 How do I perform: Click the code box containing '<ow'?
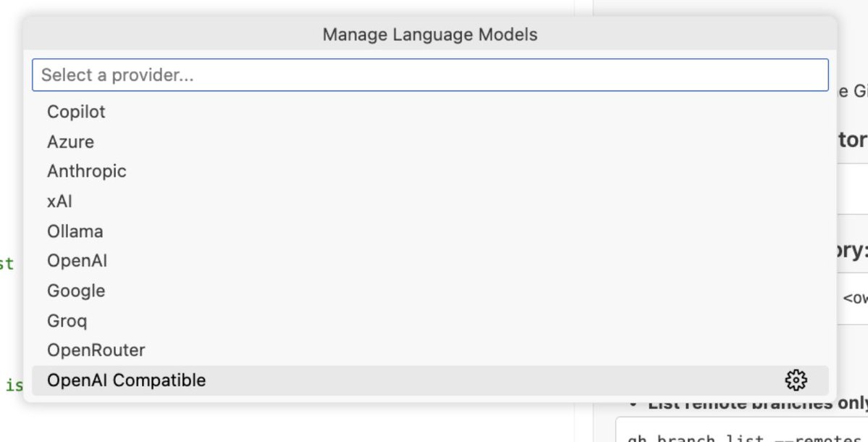[854, 298]
